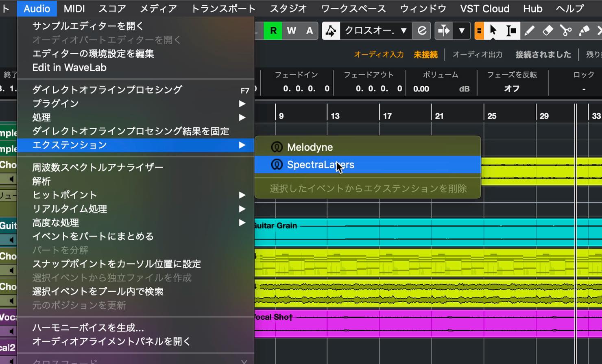Screen dimensions: 602x364
Task: Expand the ヒットポイント submenu
Action: pos(136,195)
